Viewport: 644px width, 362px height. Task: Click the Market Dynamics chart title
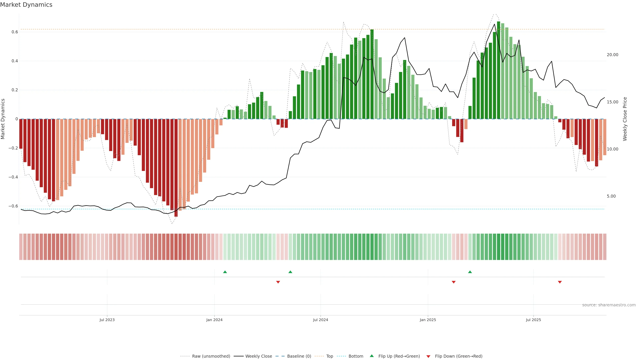pyautogui.click(x=26, y=5)
